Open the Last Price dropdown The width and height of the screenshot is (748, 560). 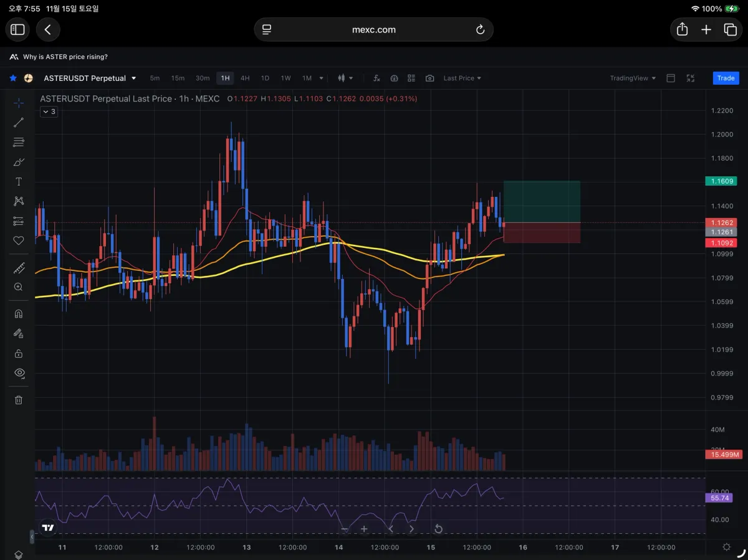coord(462,78)
